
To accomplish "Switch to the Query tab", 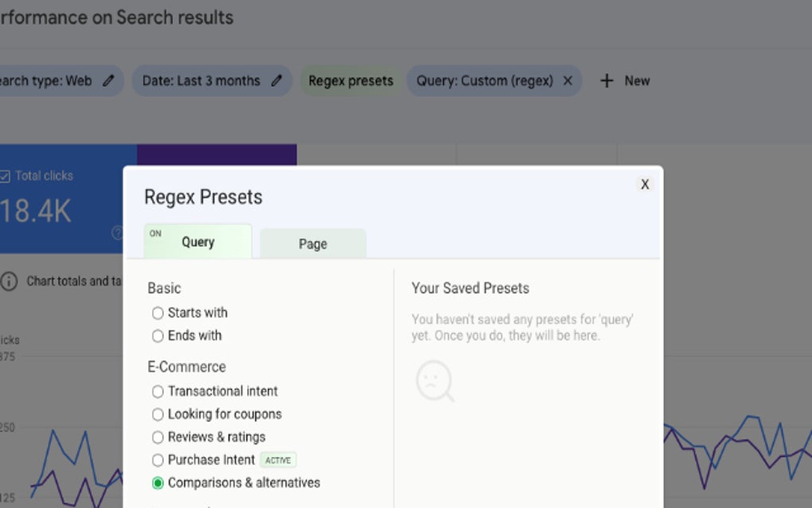I will tap(197, 241).
